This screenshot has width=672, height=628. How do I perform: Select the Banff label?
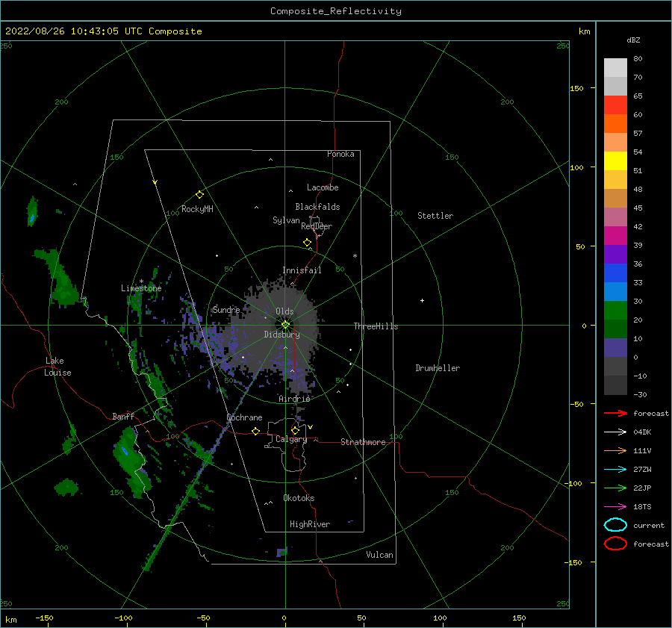coord(123,416)
